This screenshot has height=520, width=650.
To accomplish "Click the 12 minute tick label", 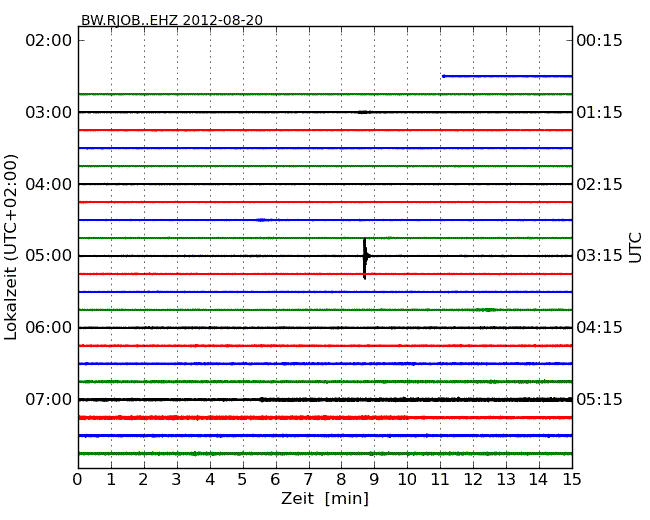I will point(473,480).
